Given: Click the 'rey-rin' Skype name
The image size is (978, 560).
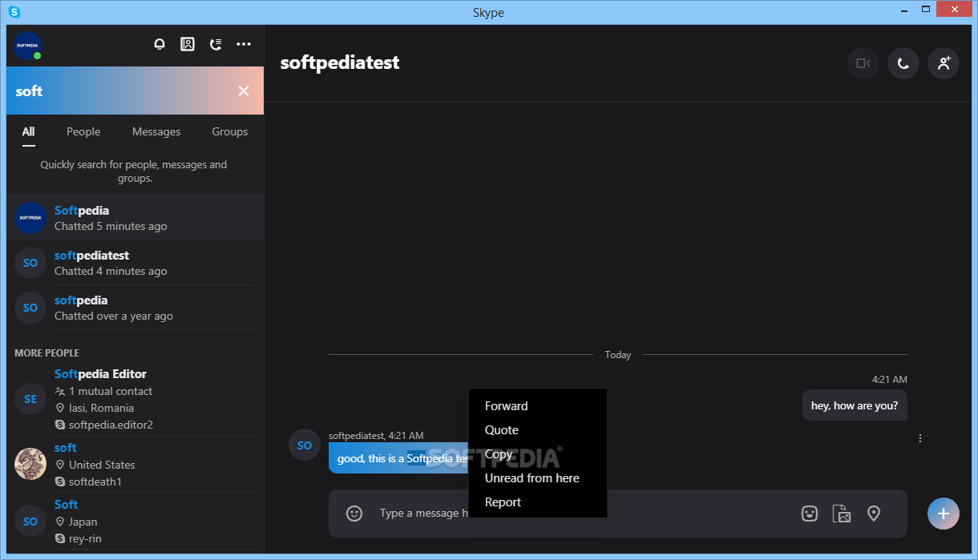Looking at the screenshot, I should tap(85, 538).
